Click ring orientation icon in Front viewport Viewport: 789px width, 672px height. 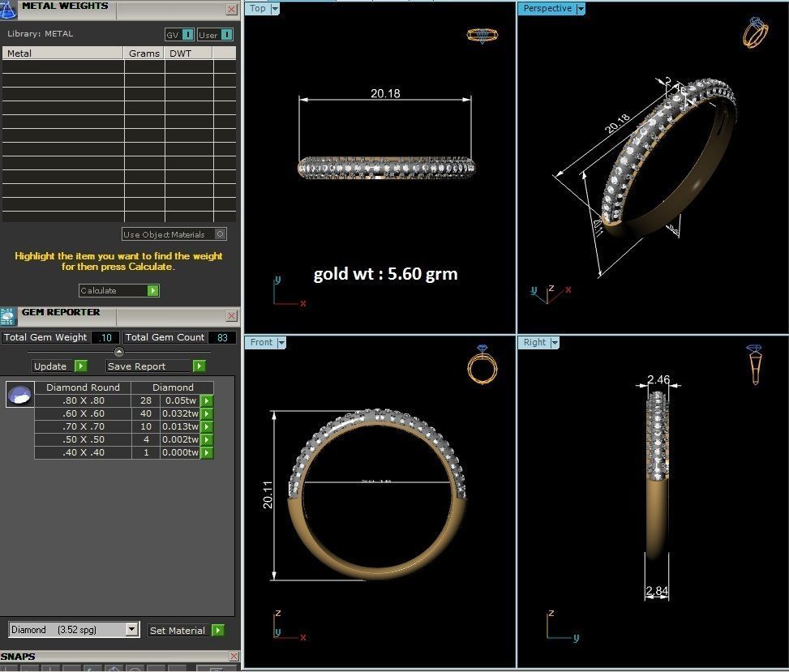482,365
